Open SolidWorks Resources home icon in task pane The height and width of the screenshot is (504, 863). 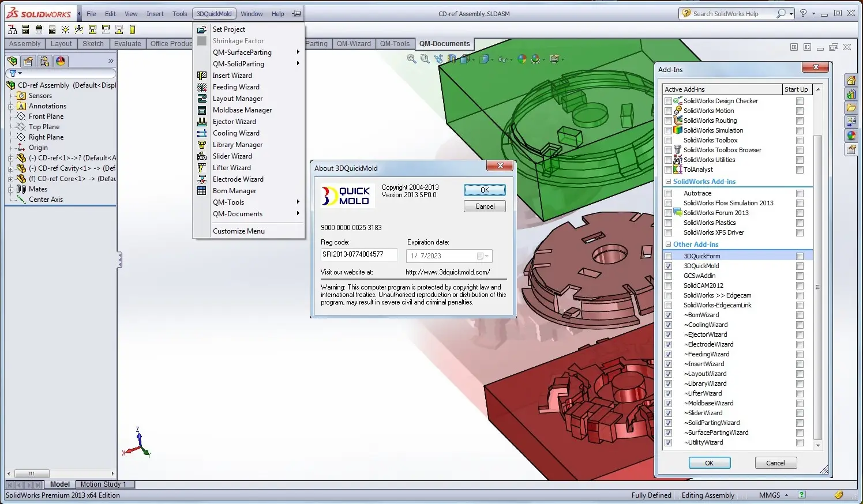pyautogui.click(x=851, y=80)
